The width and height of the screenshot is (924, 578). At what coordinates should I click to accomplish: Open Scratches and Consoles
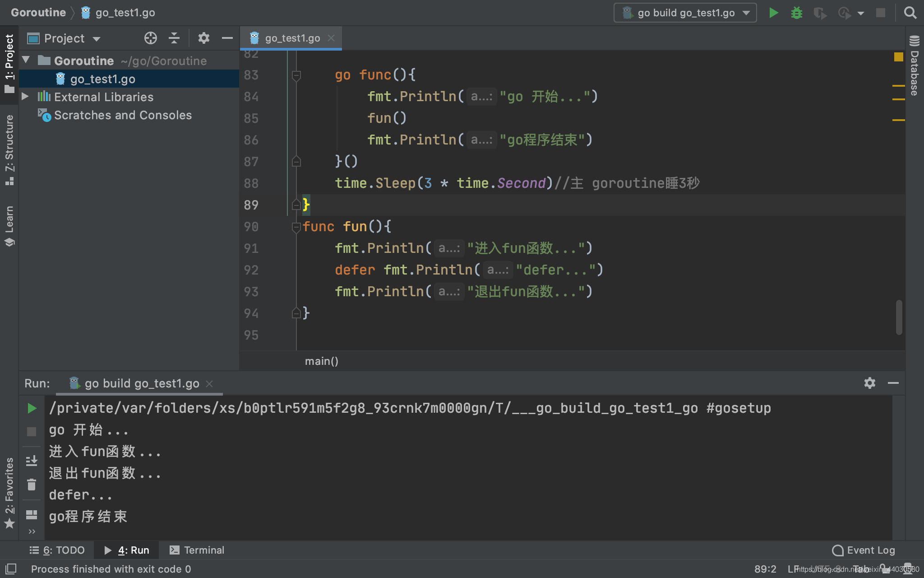click(x=123, y=115)
